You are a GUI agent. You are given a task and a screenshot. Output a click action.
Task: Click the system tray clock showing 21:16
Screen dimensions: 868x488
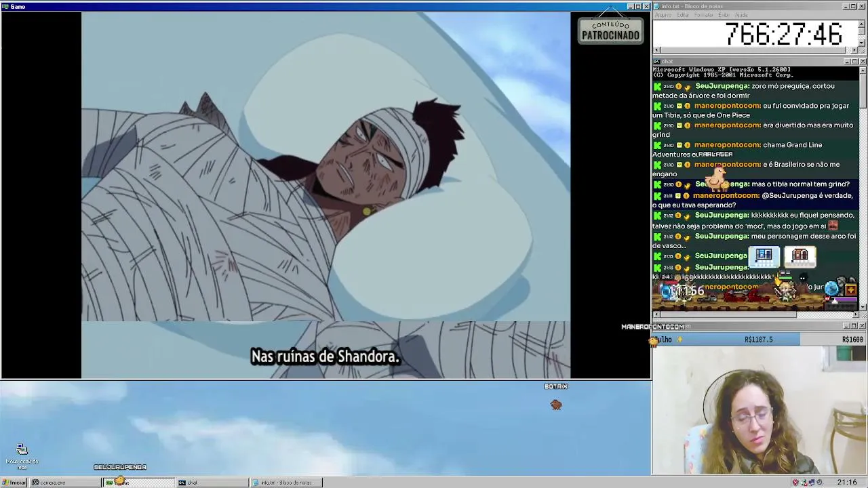click(x=846, y=483)
